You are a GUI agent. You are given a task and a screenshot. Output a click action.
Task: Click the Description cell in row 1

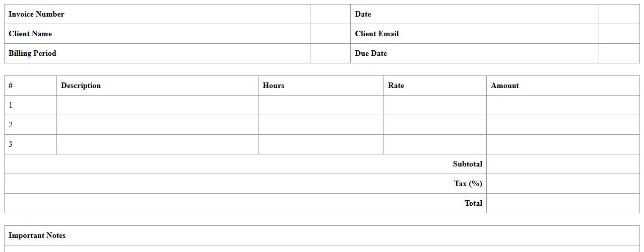tap(157, 105)
